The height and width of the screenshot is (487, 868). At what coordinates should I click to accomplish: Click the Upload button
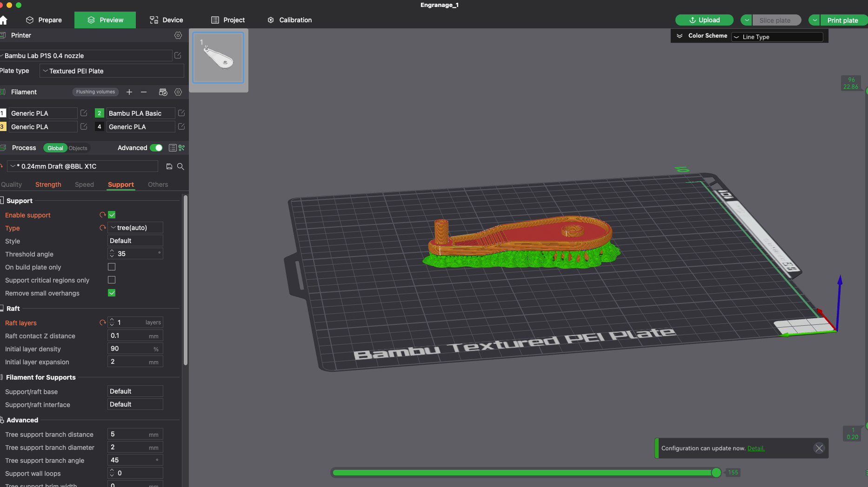click(x=704, y=20)
